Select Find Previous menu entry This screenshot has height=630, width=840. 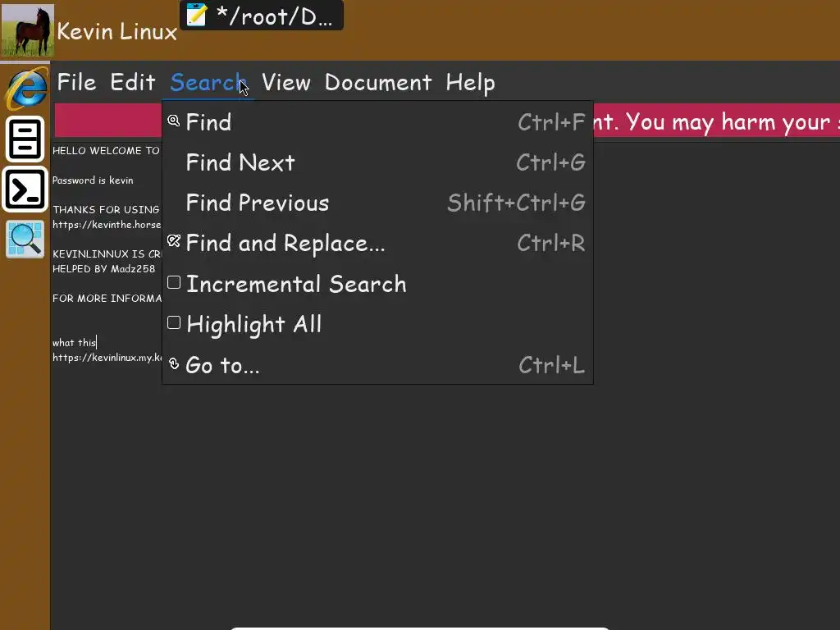[x=257, y=203]
